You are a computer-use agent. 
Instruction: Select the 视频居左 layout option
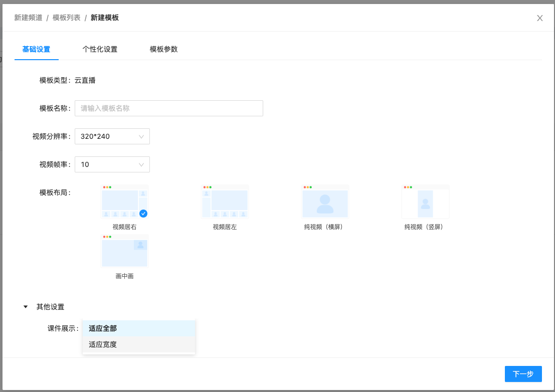point(225,201)
